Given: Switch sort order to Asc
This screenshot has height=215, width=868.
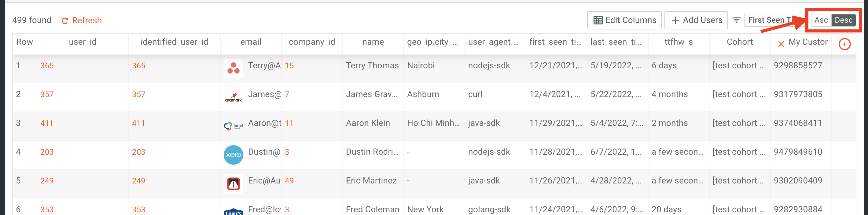Looking at the screenshot, I should (x=821, y=20).
